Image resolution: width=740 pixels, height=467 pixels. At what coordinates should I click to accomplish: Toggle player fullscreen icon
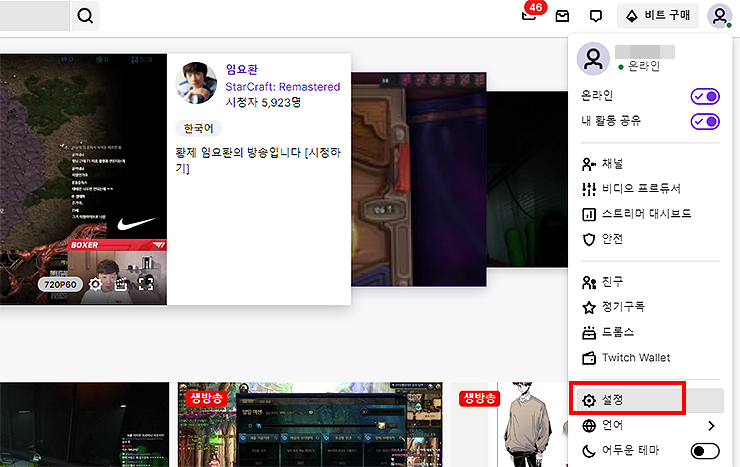coord(146,284)
